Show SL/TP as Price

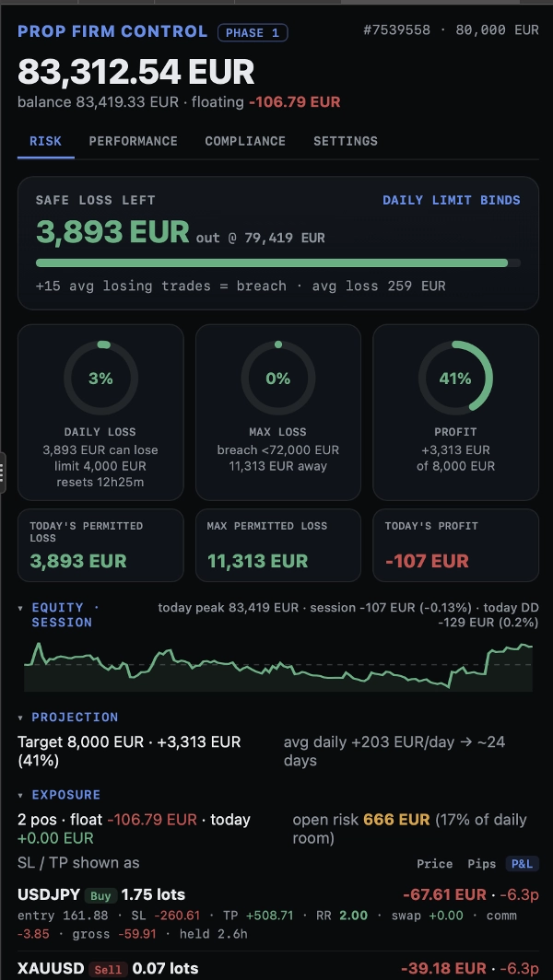(x=435, y=864)
